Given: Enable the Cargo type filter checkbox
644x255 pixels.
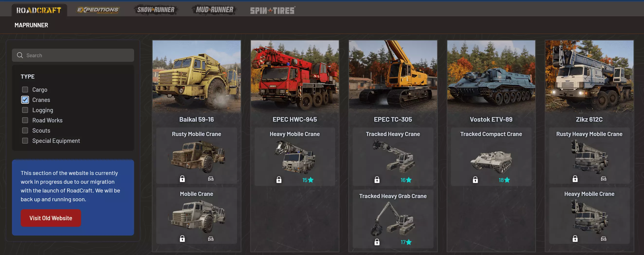Looking at the screenshot, I should tap(25, 90).
